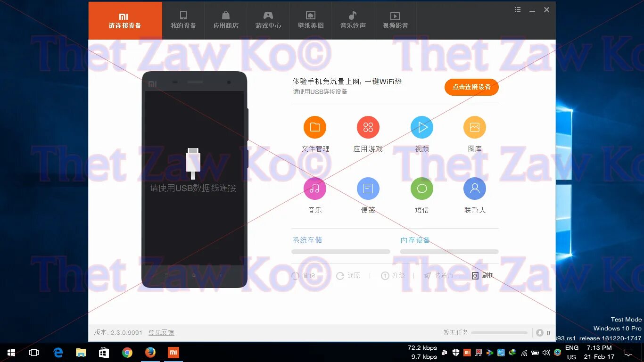Viewport: 644px width, 362px height.
Task: Open the 壁纸美图 wallpapers tab
Action: coord(311,21)
